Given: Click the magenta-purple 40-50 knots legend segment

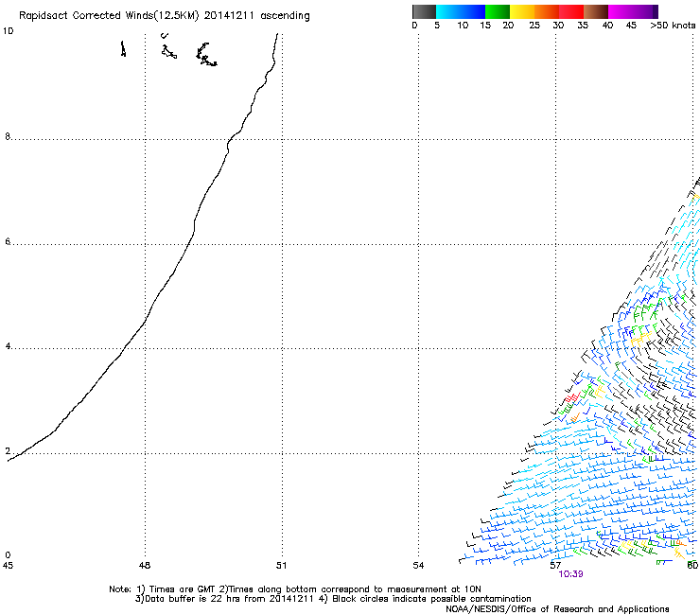Looking at the screenshot, I should tap(633, 11).
